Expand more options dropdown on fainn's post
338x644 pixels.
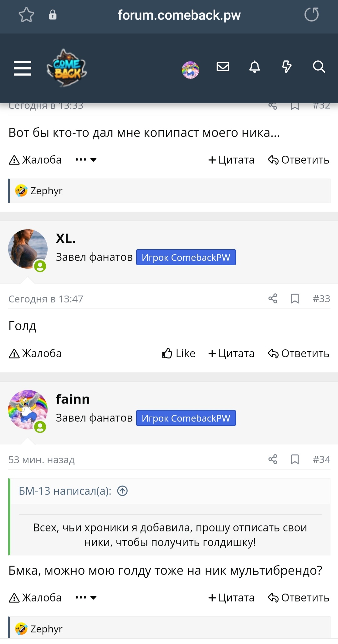point(86,598)
